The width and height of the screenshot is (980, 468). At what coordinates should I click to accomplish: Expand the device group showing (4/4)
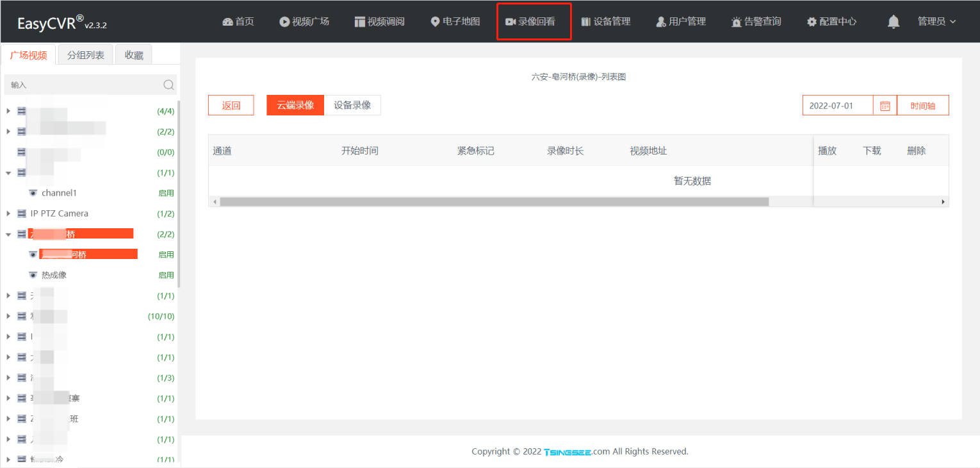[8, 111]
